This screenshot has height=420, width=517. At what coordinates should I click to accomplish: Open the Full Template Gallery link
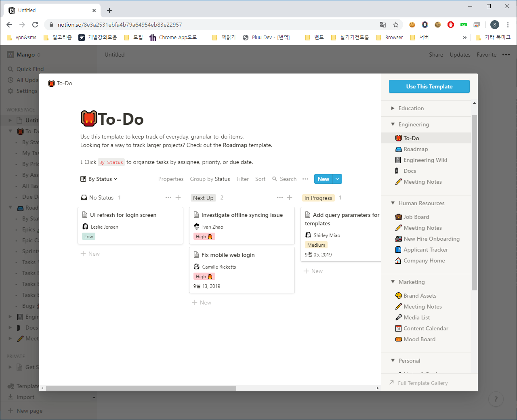click(418, 383)
